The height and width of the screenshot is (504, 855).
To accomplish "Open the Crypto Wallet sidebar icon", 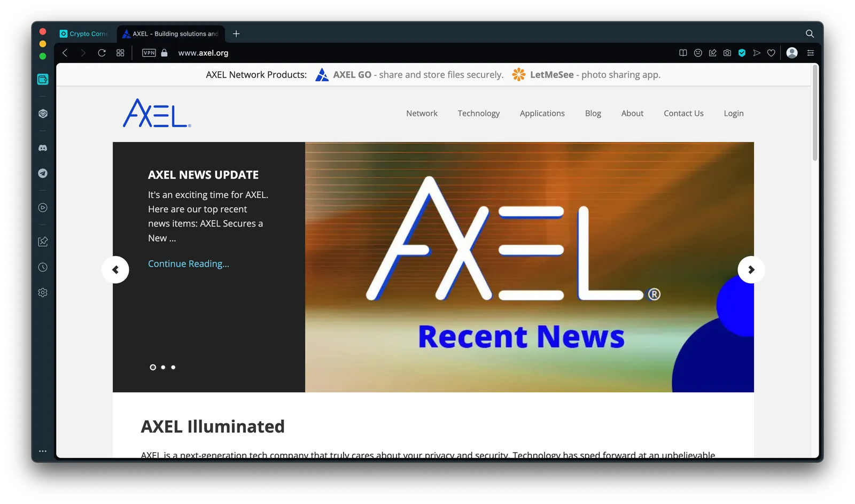I will (43, 79).
